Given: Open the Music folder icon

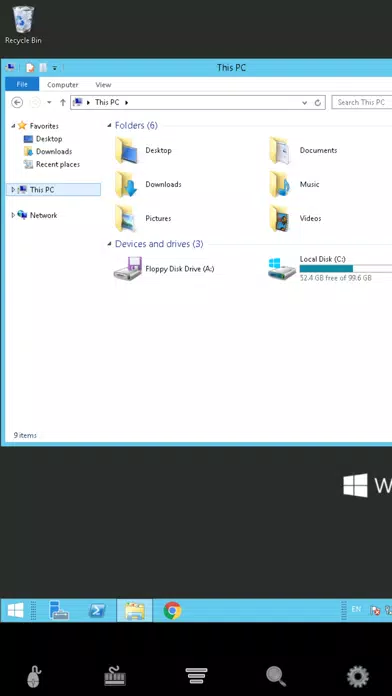Looking at the screenshot, I should click(281, 184).
